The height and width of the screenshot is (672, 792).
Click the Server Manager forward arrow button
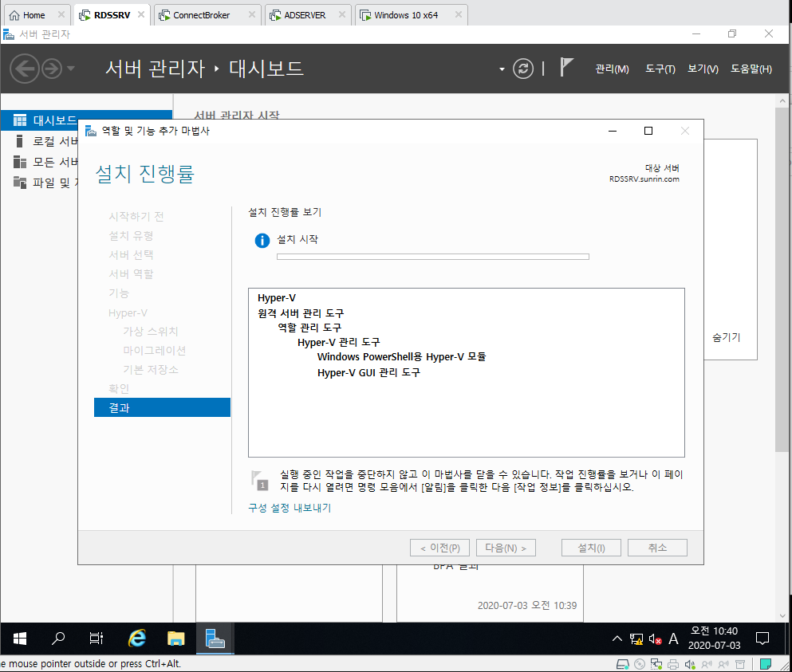coord(52,69)
